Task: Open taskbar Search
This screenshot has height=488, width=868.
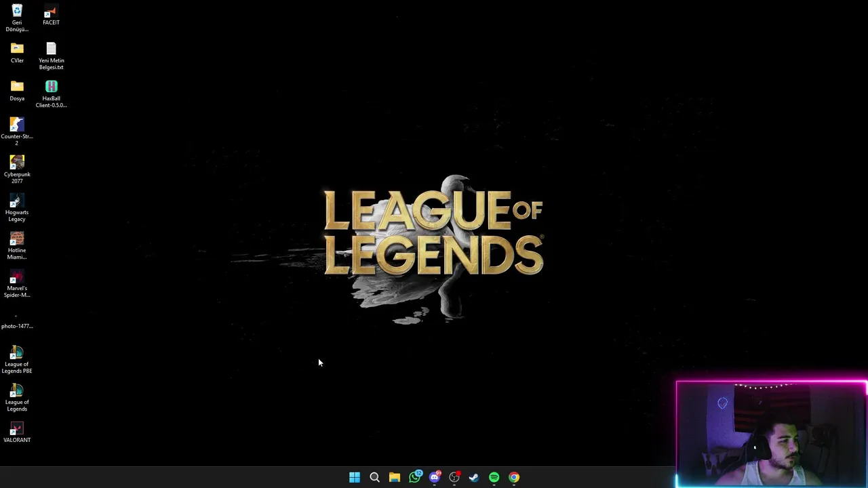Action: click(374, 477)
